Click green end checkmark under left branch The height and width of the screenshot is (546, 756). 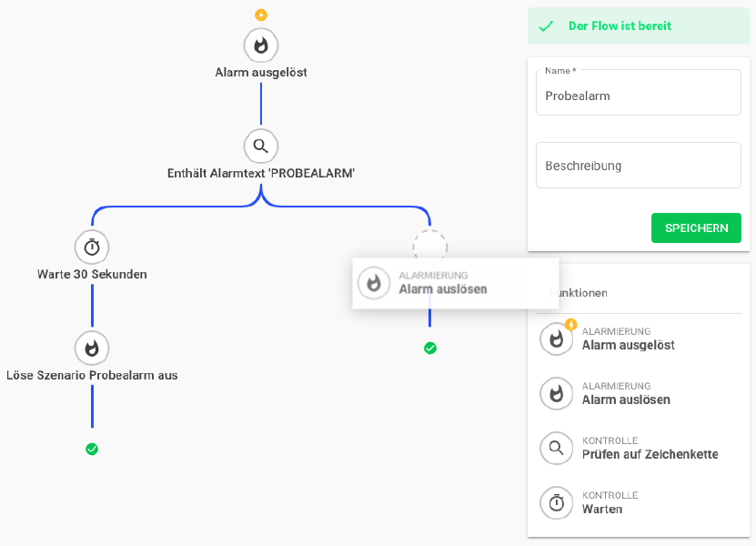[92, 449]
